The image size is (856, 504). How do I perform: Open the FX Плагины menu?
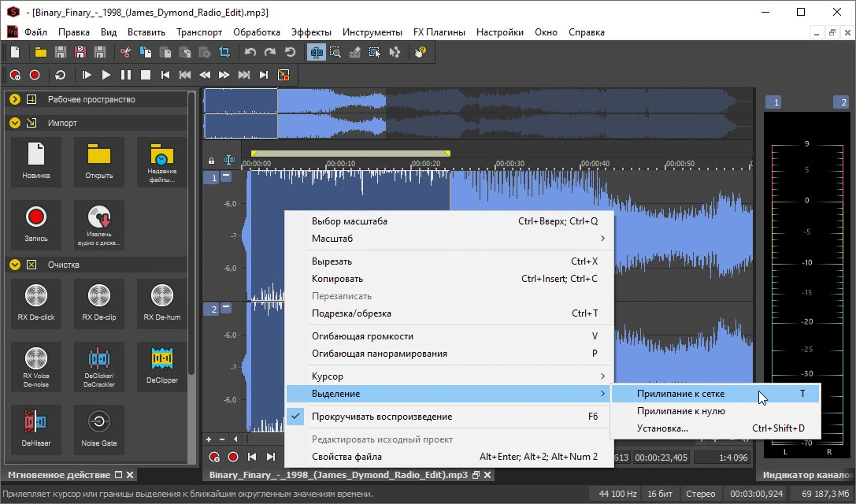tap(439, 32)
